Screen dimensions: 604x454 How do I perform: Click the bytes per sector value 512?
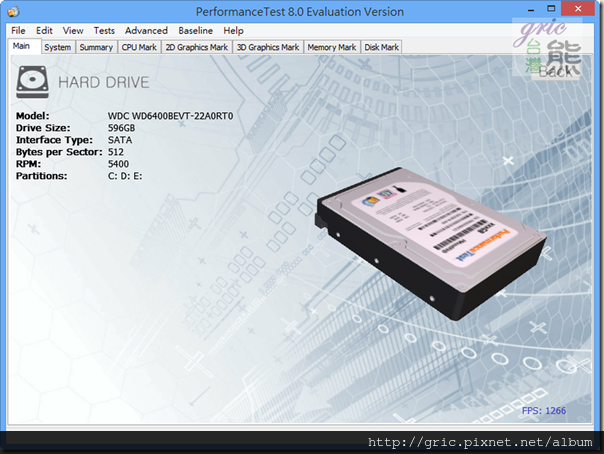pyautogui.click(x=116, y=152)
